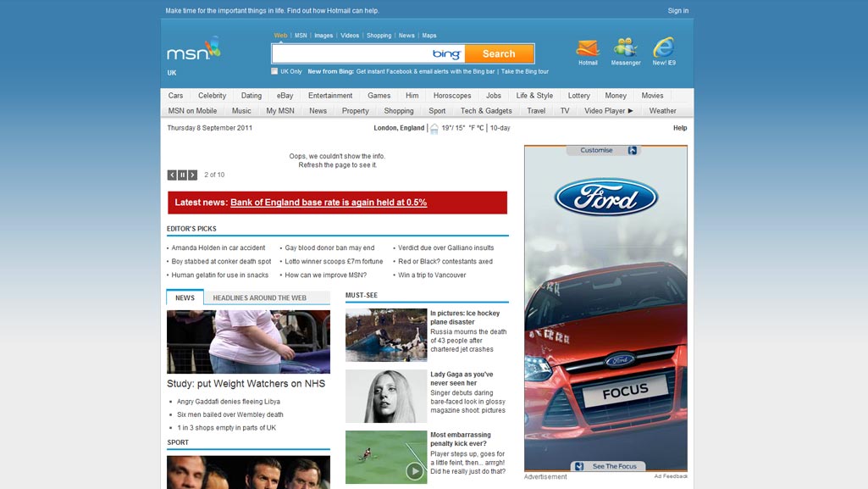Screen dimensions: 868x489
Task: Open the Hotmail envelope icon
Action: 588,48
